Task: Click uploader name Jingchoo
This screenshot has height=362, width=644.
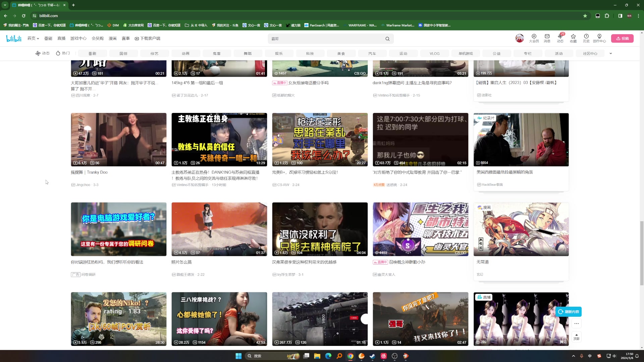Action: (83, 185)
